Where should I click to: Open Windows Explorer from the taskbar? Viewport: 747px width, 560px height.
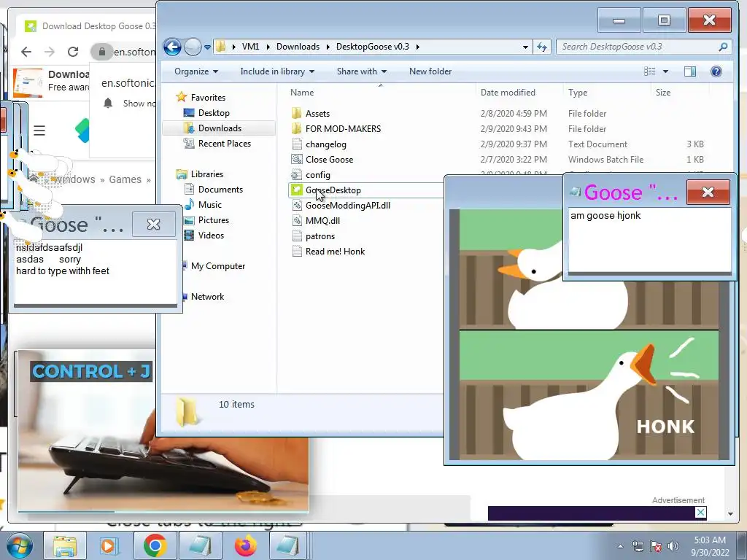tap(65, 545)
